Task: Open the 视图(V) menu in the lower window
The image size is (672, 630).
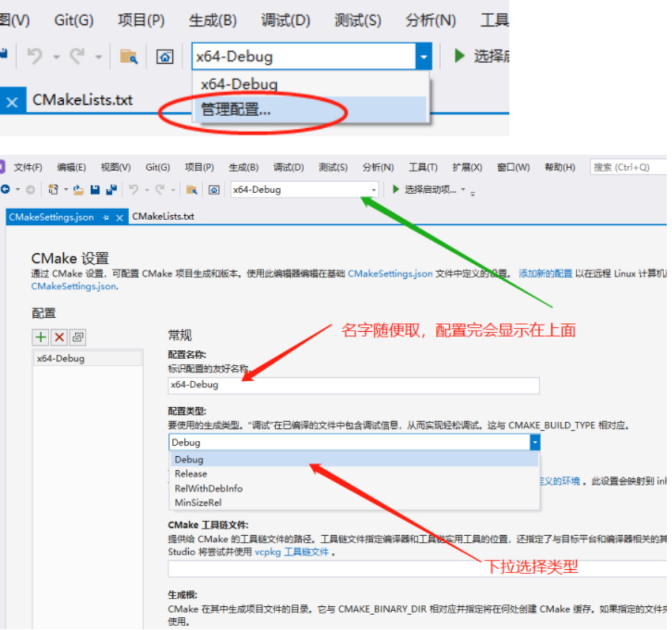Action: (116, 167)
